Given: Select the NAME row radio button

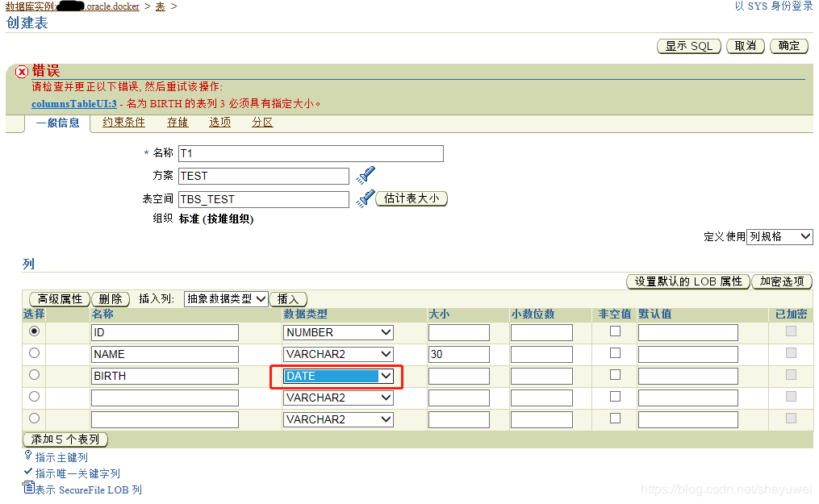Looking at the screenshot, I should click(x=35, y=353).
